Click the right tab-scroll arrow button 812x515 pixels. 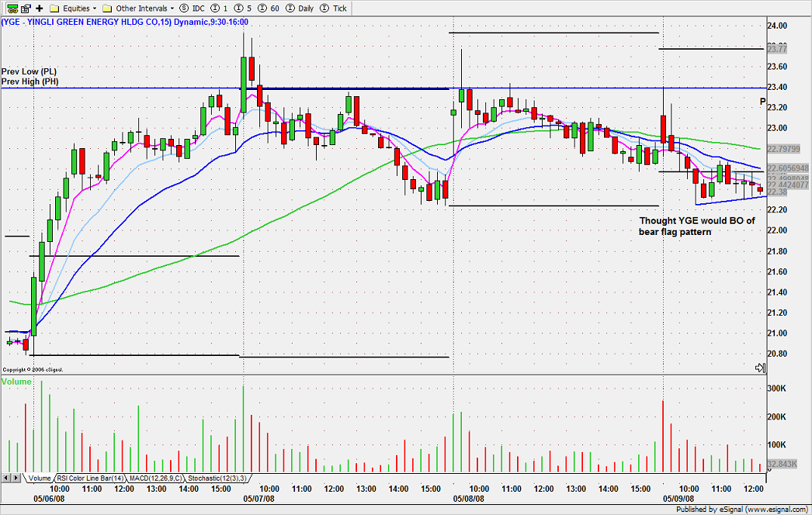[x=16, y=479]
